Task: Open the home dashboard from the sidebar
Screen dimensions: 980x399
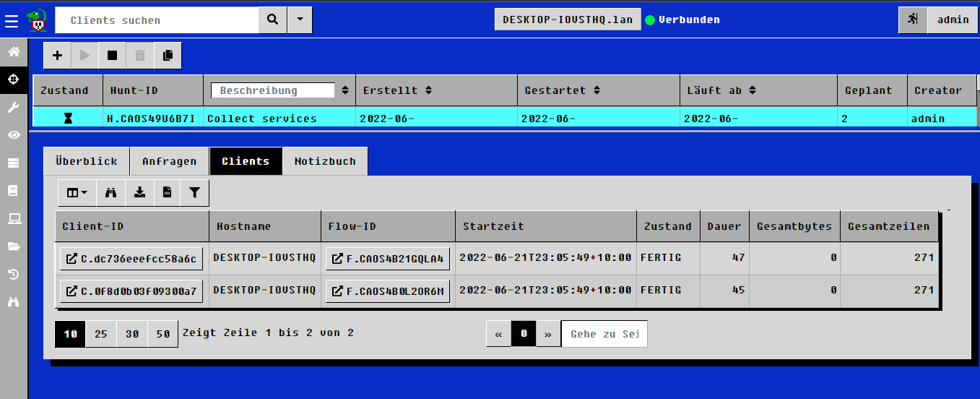Action: 13,52
